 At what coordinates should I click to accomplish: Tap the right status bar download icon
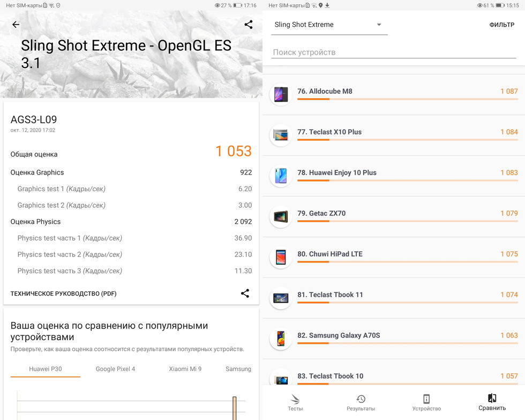(327, 5)
